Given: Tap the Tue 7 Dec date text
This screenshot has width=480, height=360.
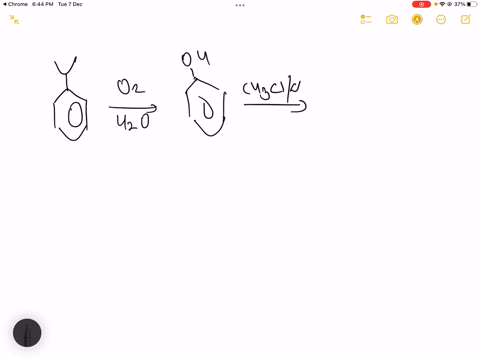Looking at the screenshot, I should 70,4.
